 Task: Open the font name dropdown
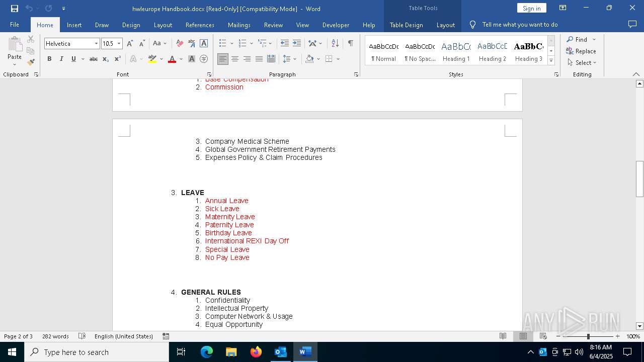[96, 44]
